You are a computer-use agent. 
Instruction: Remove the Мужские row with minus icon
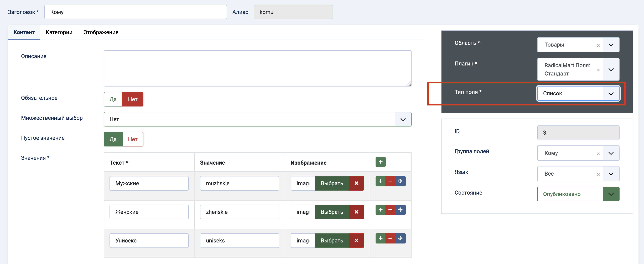(x=390, y=181)
